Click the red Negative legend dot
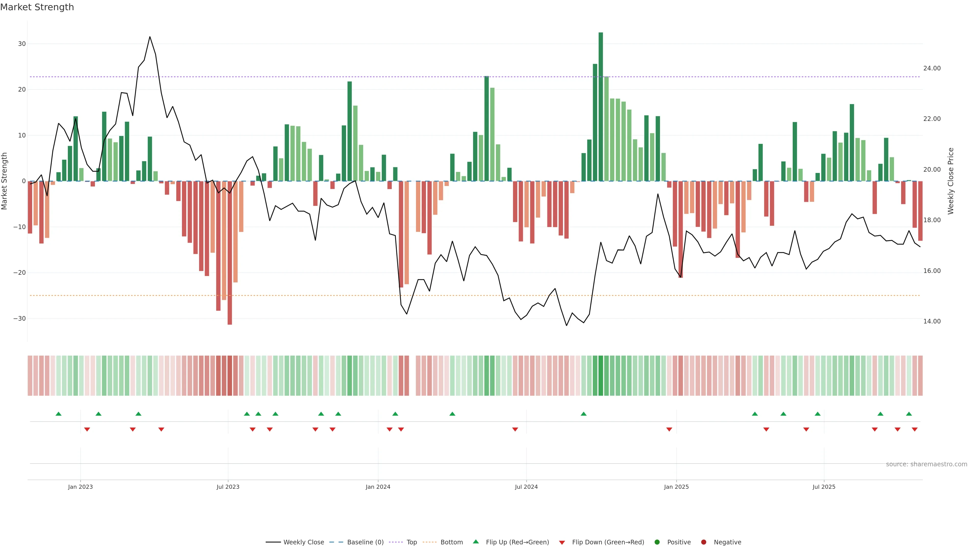 click(x=703, y=542)
